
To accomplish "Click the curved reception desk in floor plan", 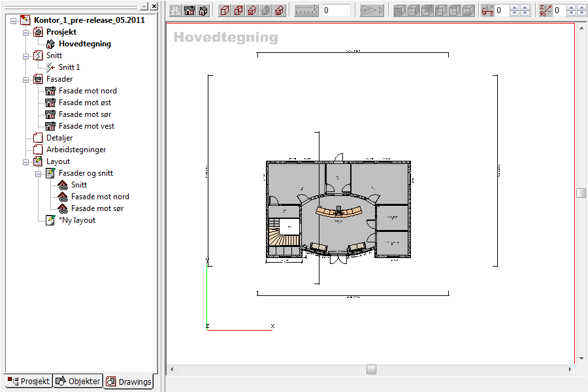I will tap(339, 212).
